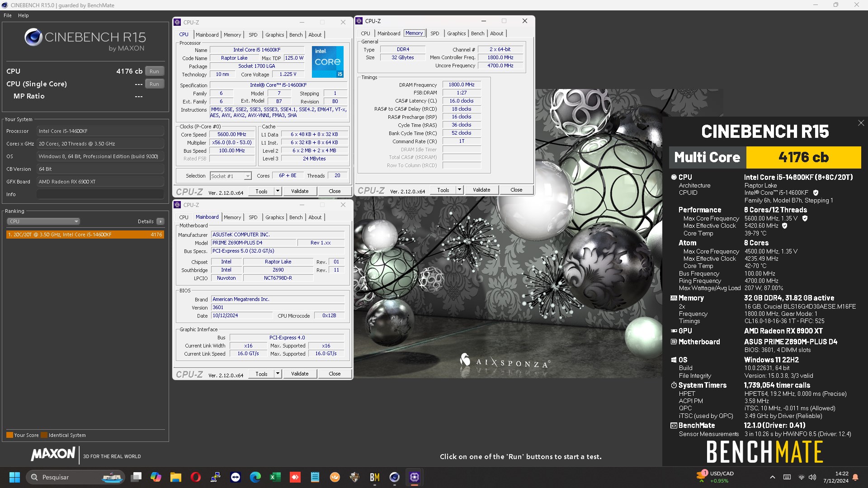Open Tools dropdown in CPU-Z CPU window

tap(278, 191)
